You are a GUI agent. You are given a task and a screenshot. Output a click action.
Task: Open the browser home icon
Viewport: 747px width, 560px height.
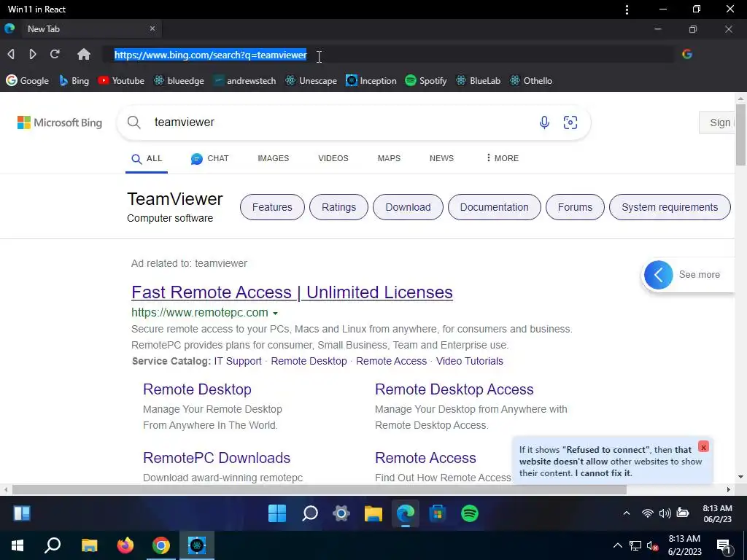[84, 54]
